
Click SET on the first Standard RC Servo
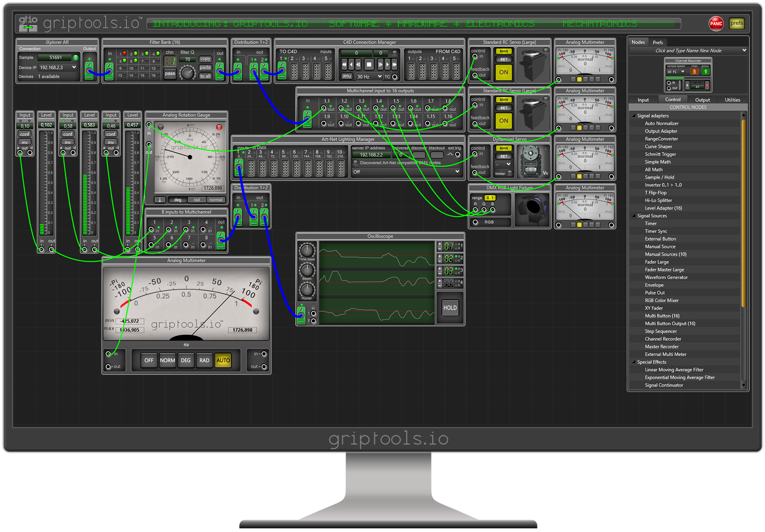pos(503,59)
